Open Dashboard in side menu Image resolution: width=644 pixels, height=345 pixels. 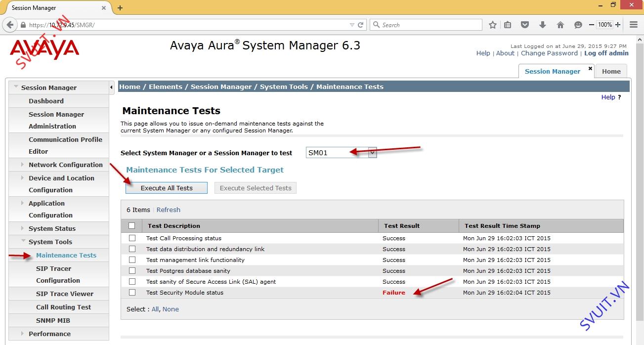(46, 101)
